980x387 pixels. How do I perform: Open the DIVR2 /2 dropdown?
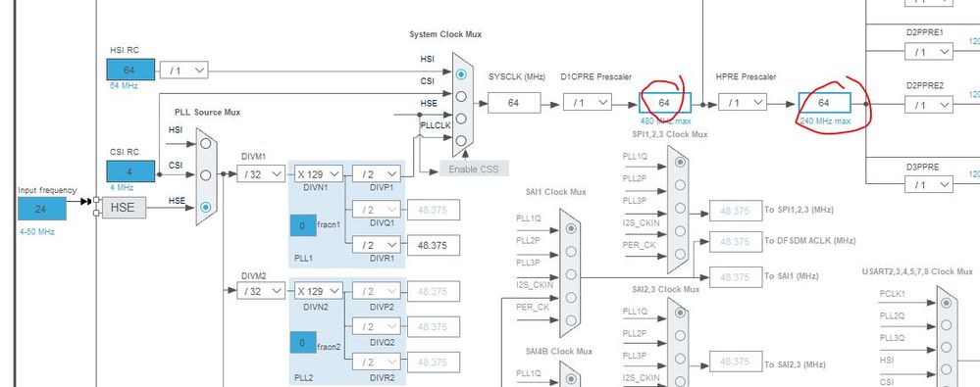(x=377, y=363)
